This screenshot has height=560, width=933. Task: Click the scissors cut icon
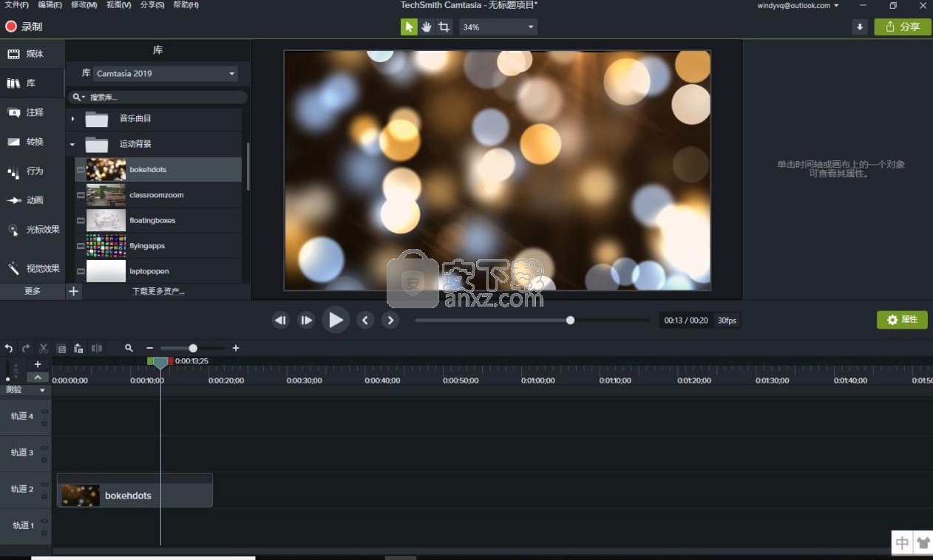[44, 348]
